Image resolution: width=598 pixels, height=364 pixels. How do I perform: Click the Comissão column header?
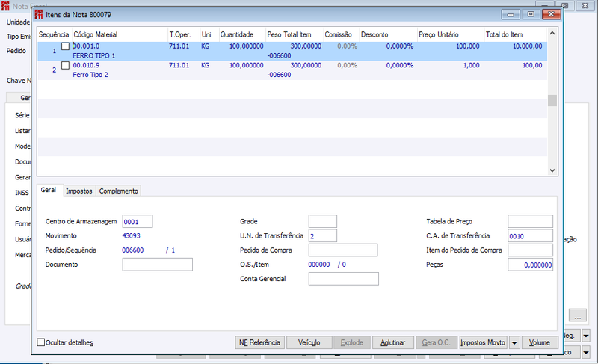[x=342, y=34]
